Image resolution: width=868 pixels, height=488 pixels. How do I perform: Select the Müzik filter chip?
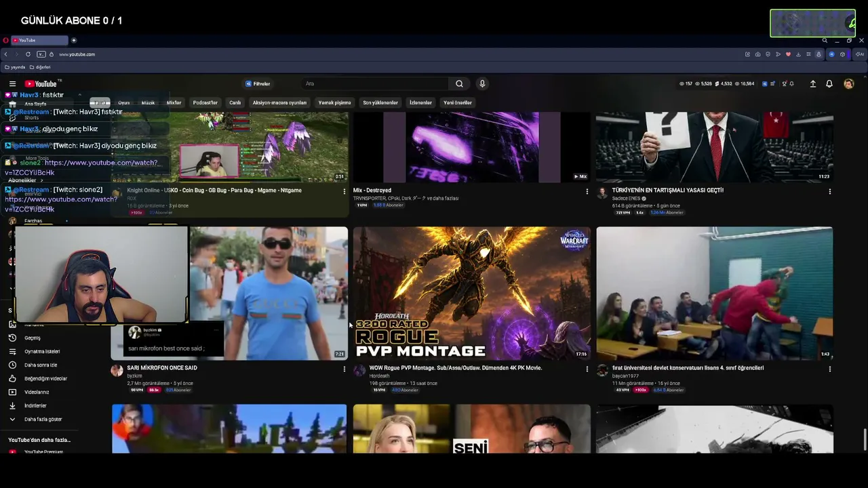click(148, 103)
